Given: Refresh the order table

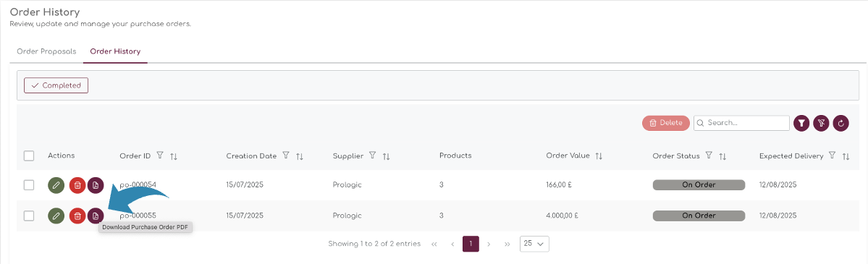Looking at the screenshot, I should pos(841,124).
